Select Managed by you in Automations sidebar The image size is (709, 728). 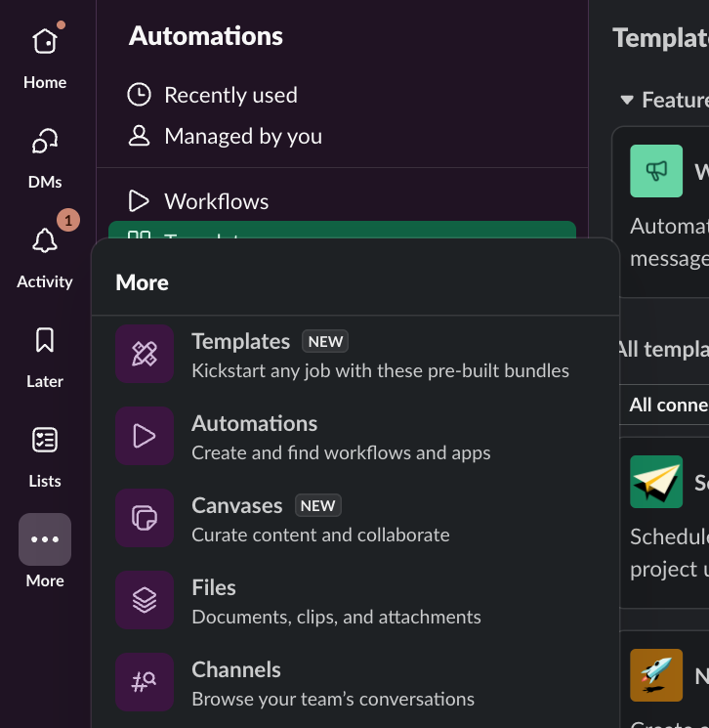[x=342, y=136]
